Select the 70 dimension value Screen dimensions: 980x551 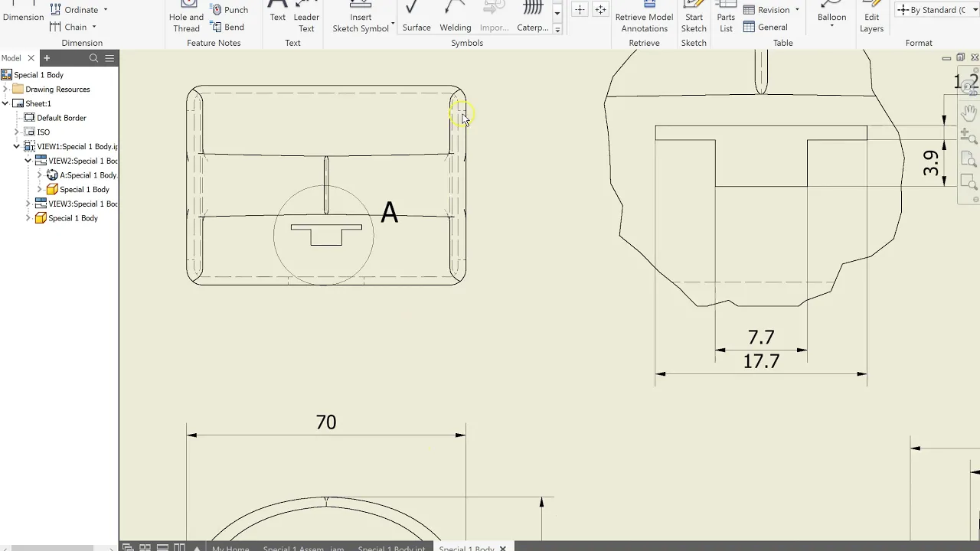tap(326, 422)
